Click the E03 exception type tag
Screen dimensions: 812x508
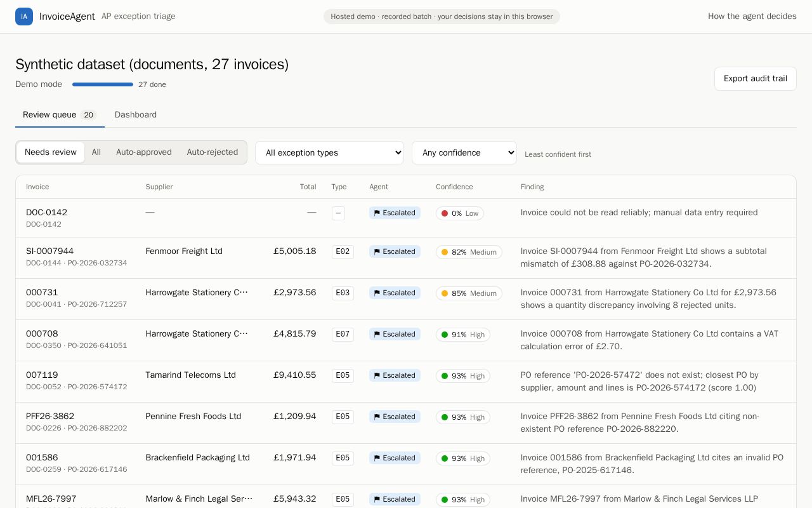(x=343, y=293)
